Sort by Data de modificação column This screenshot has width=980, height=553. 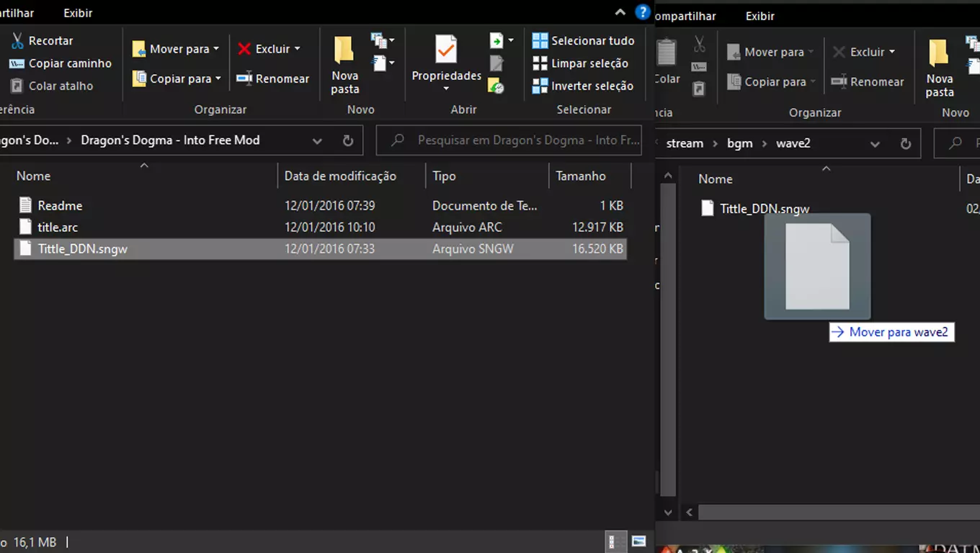pyautogui.click(x=352, y=176)
